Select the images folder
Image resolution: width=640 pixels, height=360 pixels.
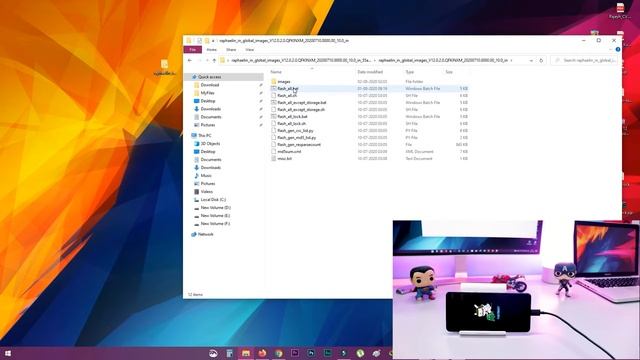click(284, 82)
